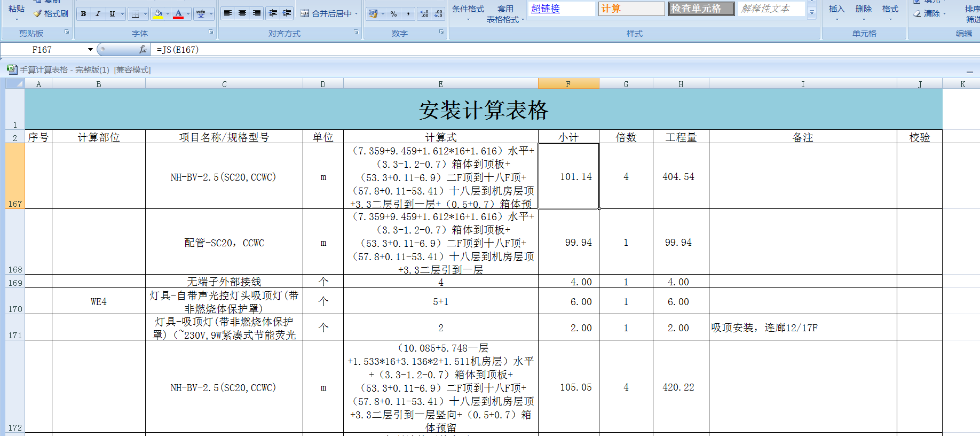Image resolution: width=980 pixels, height=436 pixels.
Task: Click the workbook Excel icon
Action: point(12,69)
